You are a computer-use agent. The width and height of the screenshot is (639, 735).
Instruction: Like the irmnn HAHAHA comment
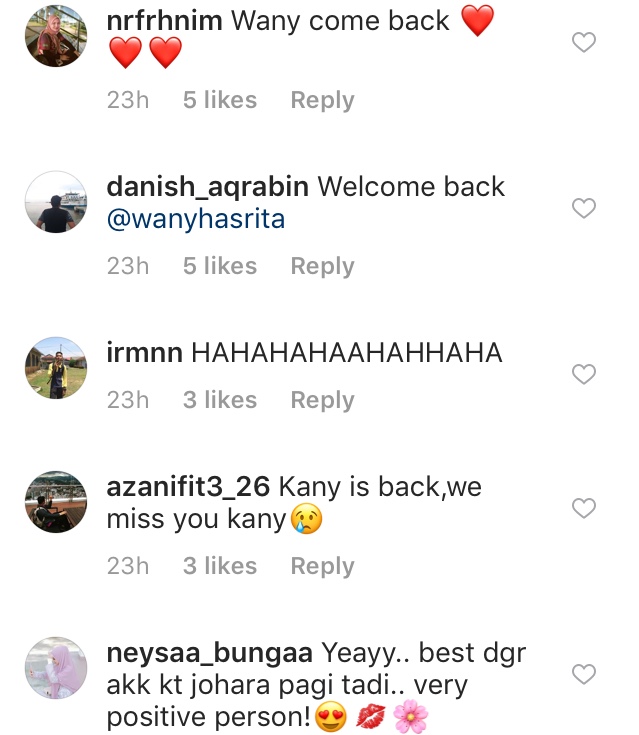point(584,374)
